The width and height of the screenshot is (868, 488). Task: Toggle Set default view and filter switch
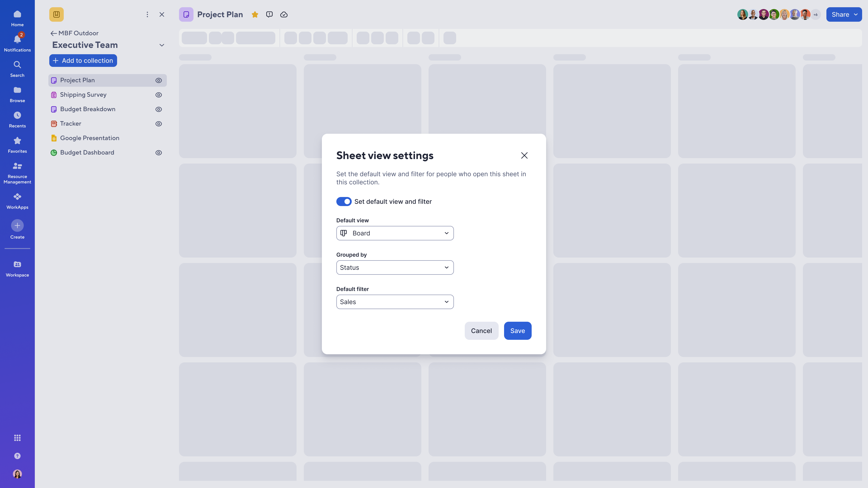coord(344,201)
